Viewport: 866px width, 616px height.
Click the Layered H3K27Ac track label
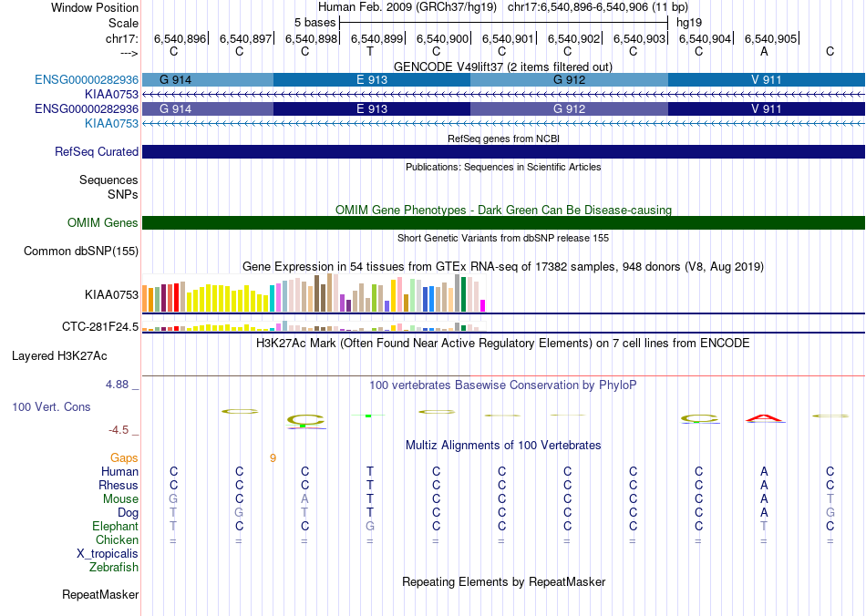(x=59, y=356)
